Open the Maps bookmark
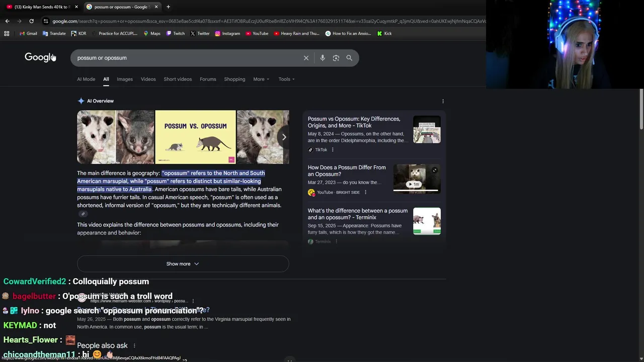 (152, 34)
